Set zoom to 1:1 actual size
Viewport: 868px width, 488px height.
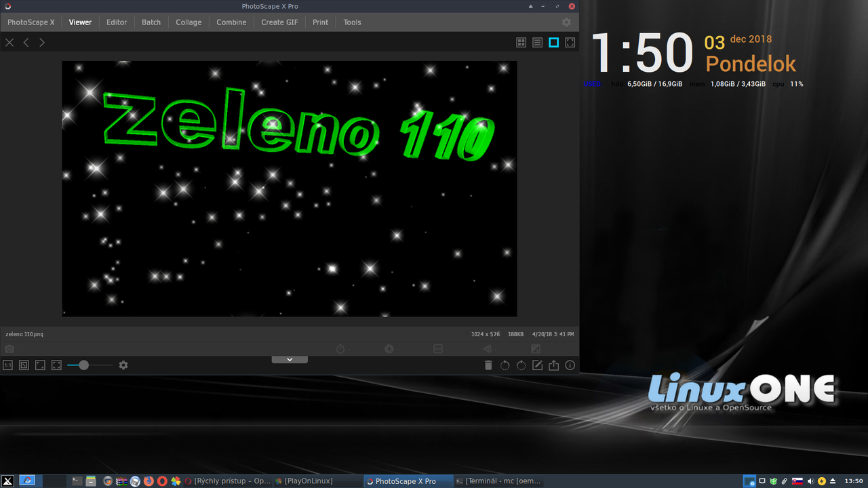[x=7, y=365]
